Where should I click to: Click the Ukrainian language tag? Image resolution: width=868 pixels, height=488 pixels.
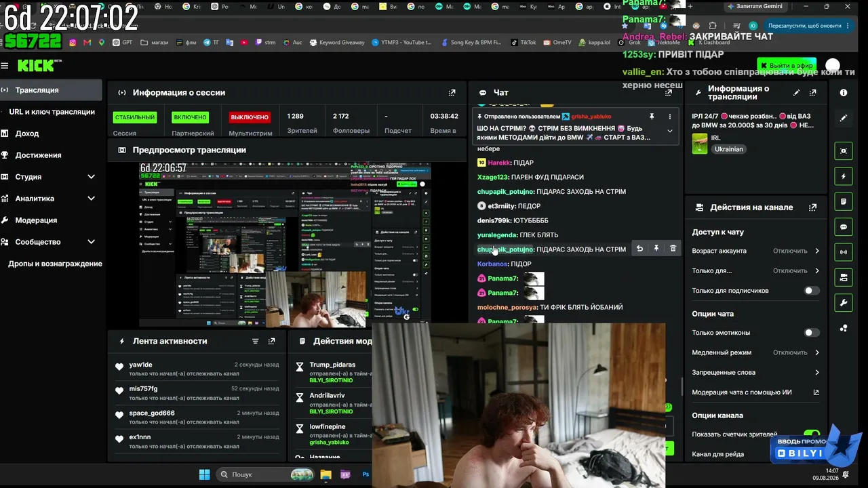pyautogui.click(x=729, y=149)
